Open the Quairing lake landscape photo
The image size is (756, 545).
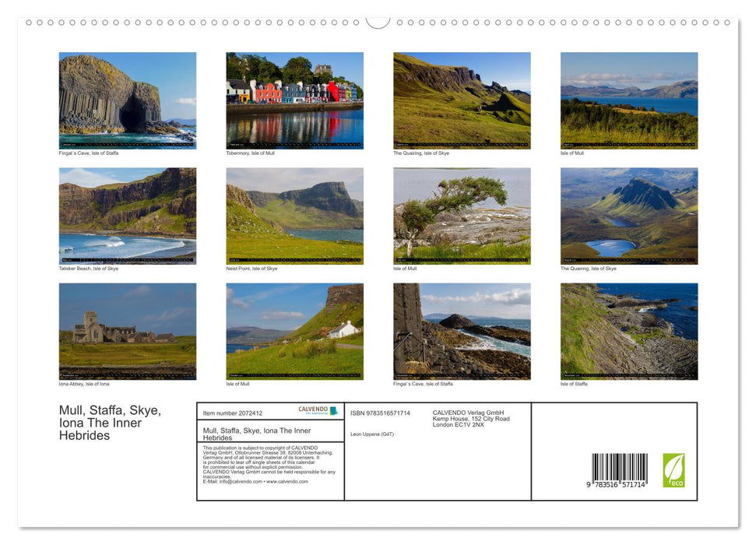tap(629, 215)
